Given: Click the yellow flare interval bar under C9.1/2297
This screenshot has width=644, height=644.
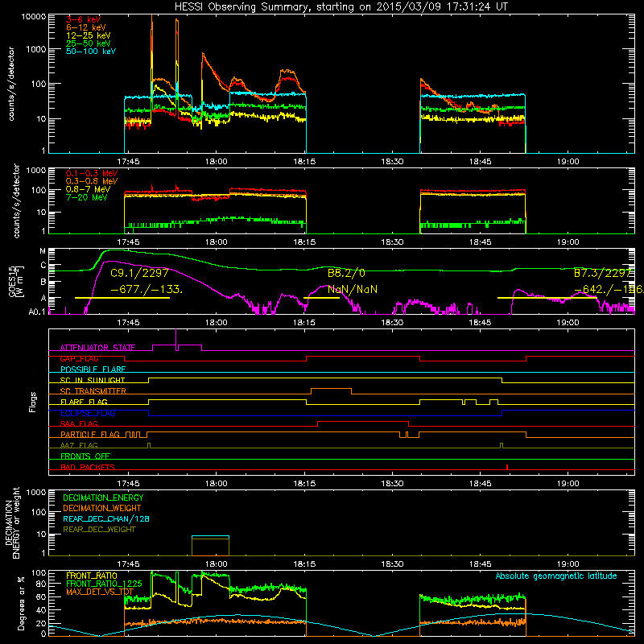Looking at the screenshot, I should pos(122,298).
